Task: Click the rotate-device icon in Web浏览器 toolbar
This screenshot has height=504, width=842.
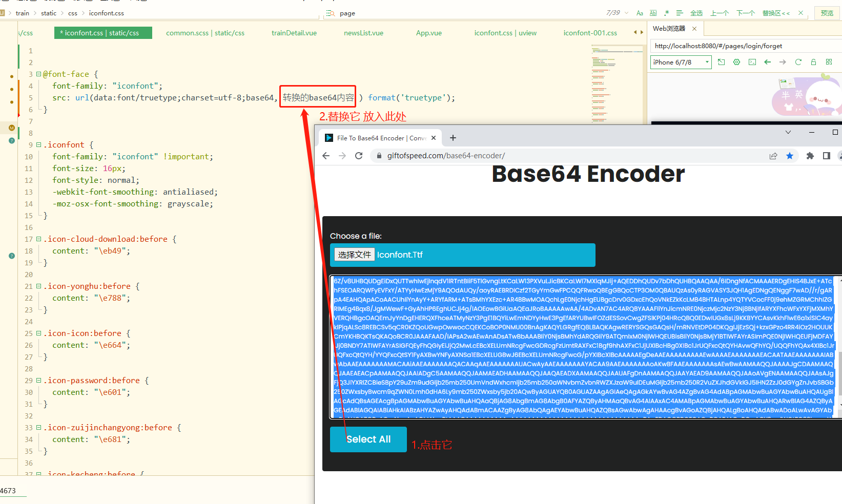Action: point(721,62)
